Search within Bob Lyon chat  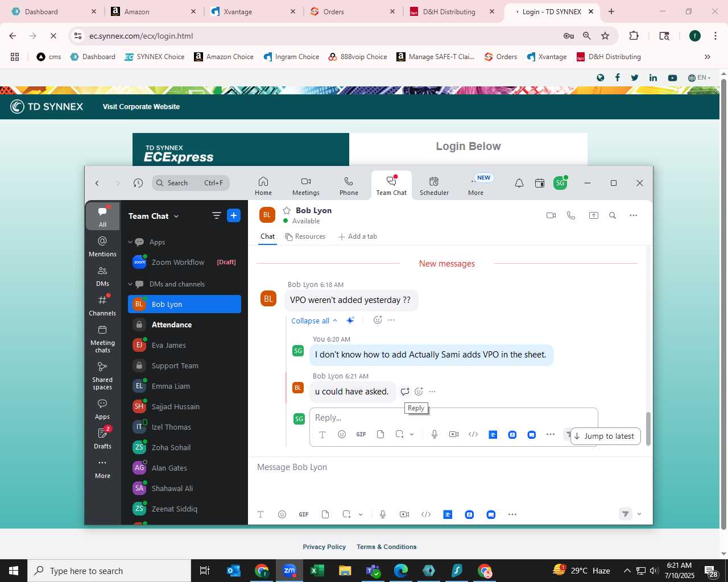click(613, 215)
